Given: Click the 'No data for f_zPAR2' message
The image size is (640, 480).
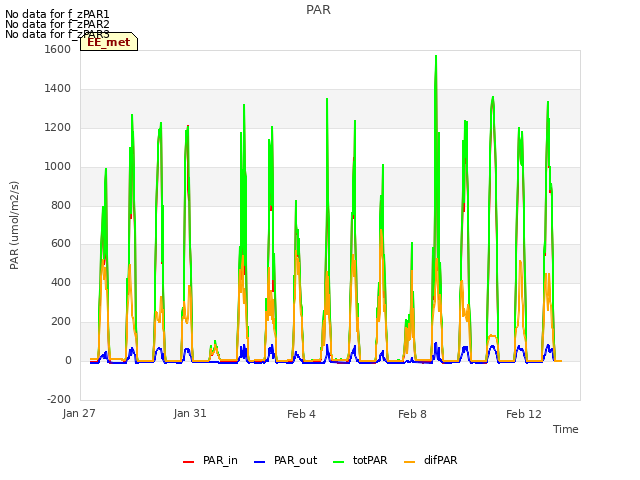Looking at the screenshot, I should [57, 24].
